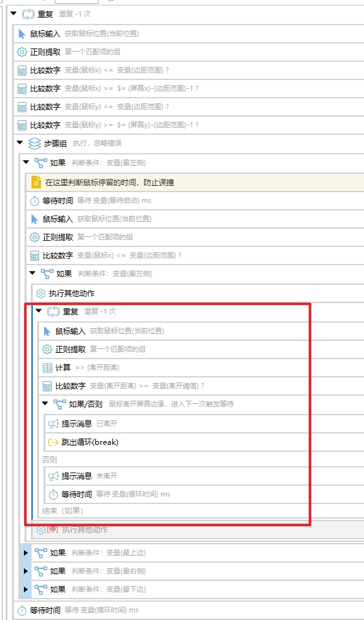
Task: Expand the 如果 变量{最下边} branch
Action: [x=26, y=589]
